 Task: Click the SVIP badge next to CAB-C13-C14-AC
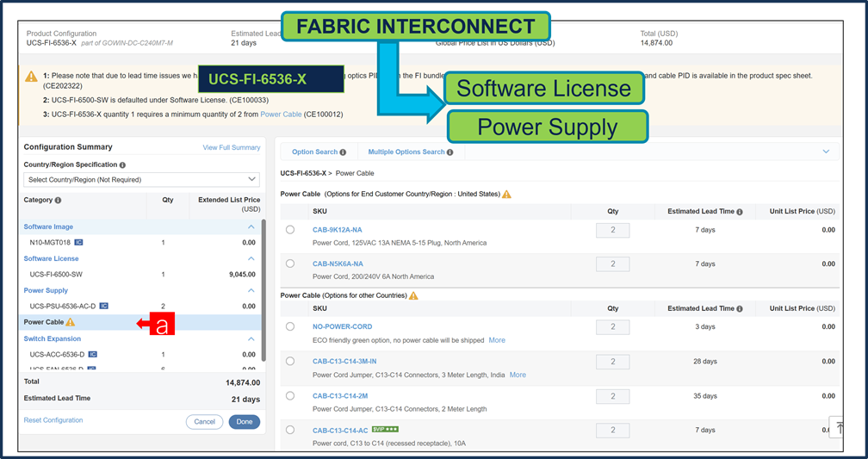point(385,430)
